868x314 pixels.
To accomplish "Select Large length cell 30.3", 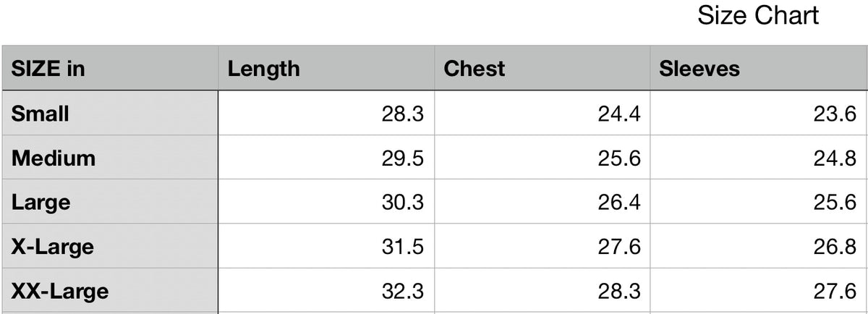I will (x=402, y=202).
